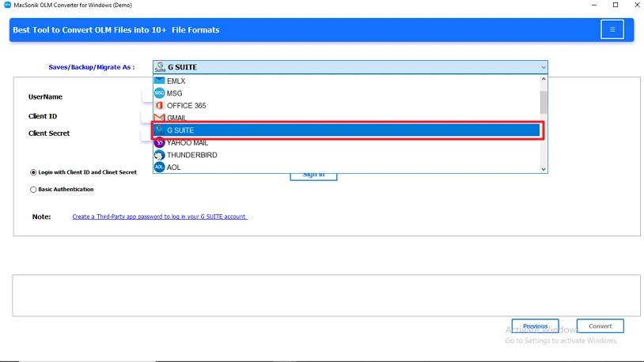This screenshot has width=644, height=362.
Task: Choose YAHOO MAIL from the list
Action: pos(347,142)
